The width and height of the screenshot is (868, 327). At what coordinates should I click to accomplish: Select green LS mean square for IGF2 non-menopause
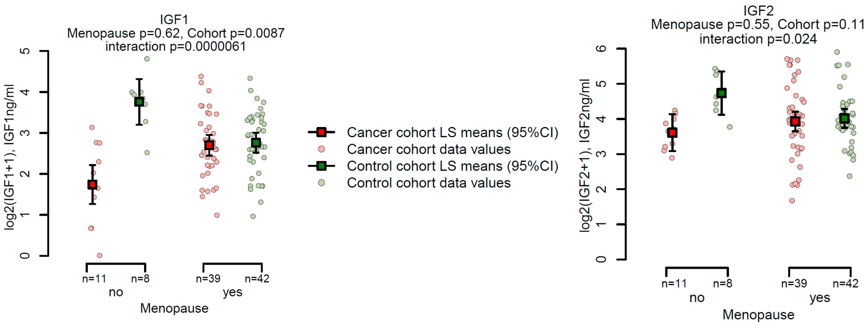point(721,93)
